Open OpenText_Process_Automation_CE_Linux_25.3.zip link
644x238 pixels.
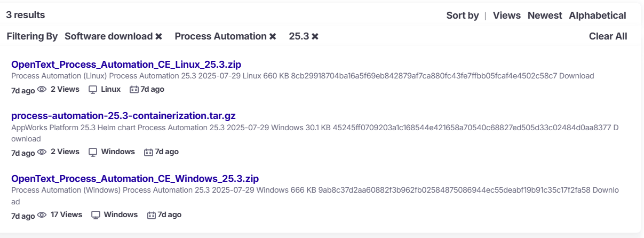coord(126,64)
